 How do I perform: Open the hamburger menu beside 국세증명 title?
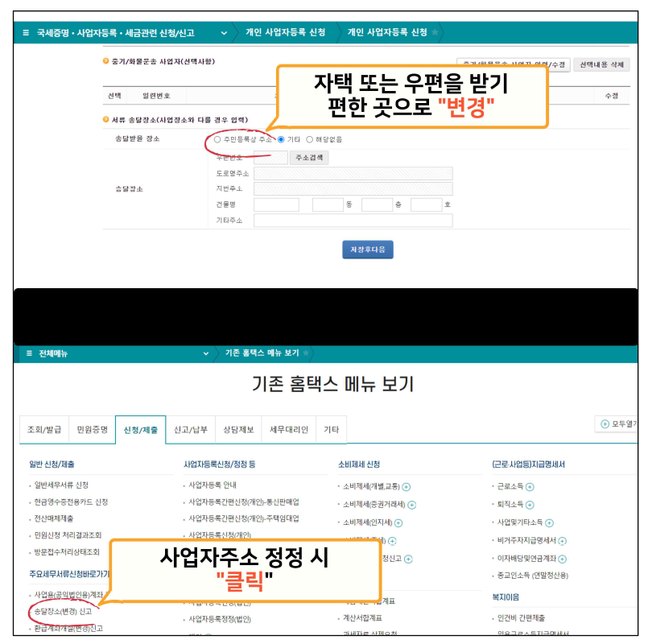(26, 33)
